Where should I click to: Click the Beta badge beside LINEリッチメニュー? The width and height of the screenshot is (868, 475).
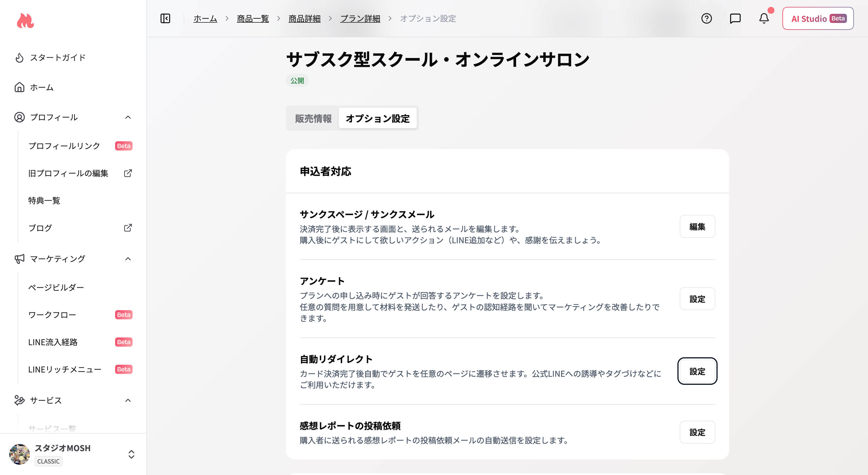tap(124, 370)
